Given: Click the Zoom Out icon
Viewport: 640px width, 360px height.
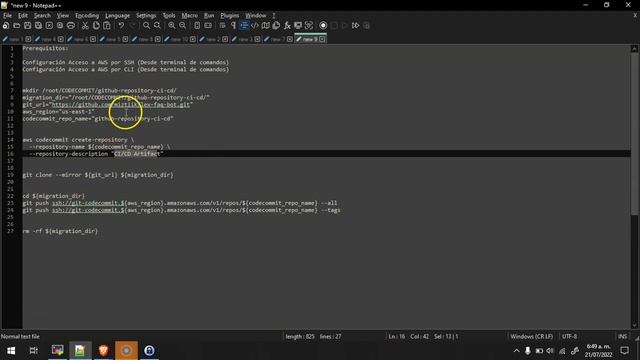Looking at the screenshot, I should click(x=182, y=25).
